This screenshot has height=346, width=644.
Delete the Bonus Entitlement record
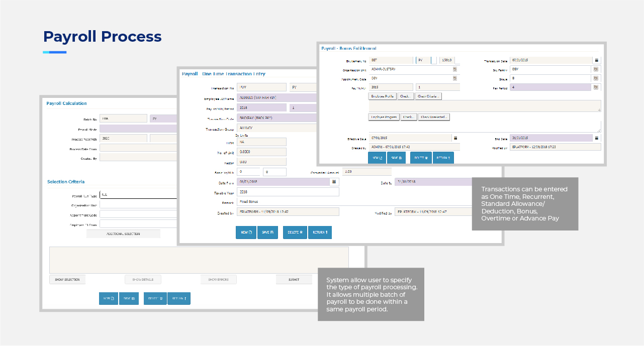tap(420, 158)
